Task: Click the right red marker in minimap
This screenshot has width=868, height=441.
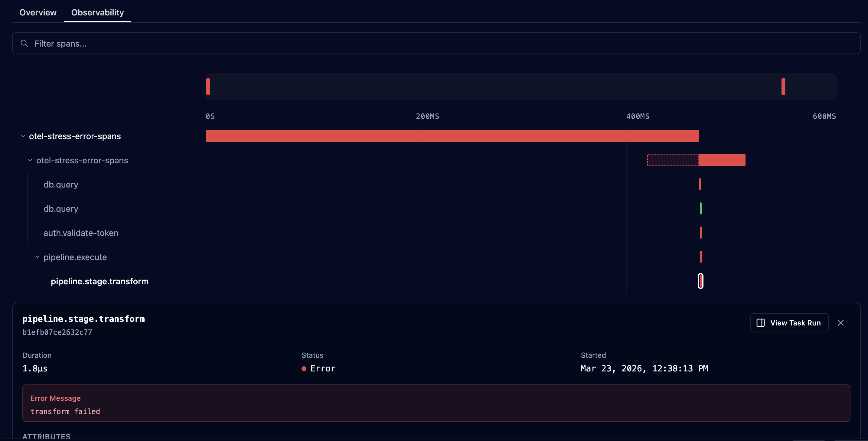Action: pos(783,87)
